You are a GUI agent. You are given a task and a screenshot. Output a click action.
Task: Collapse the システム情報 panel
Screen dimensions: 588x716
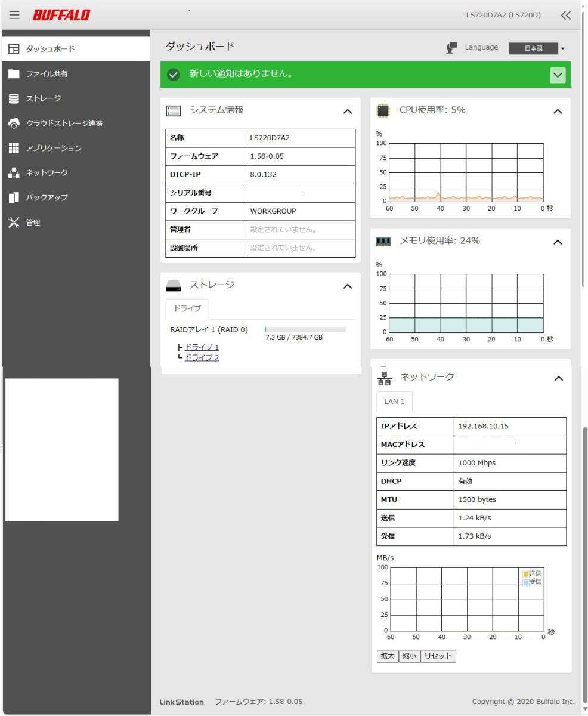pos(348,112)
